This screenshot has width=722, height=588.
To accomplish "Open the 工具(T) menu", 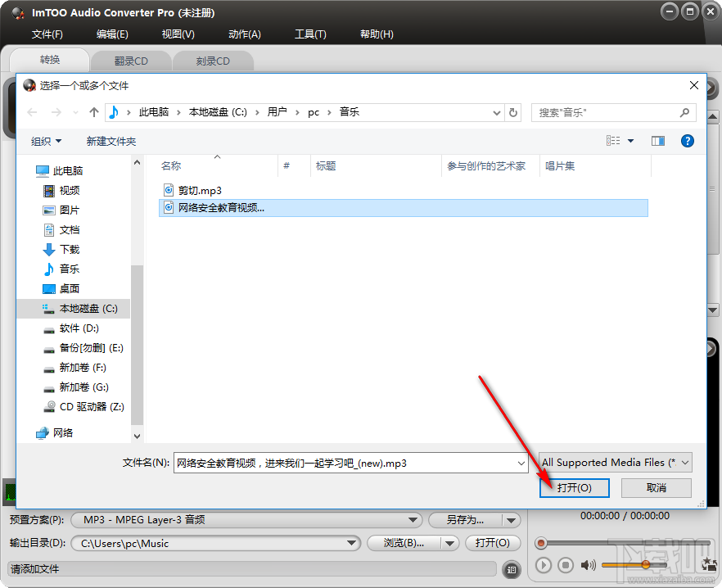I will point(309,34).
